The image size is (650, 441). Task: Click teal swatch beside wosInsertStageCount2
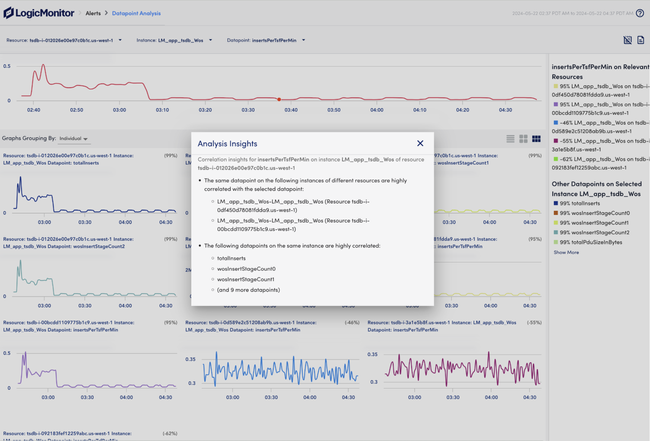[x=556, y=233]
